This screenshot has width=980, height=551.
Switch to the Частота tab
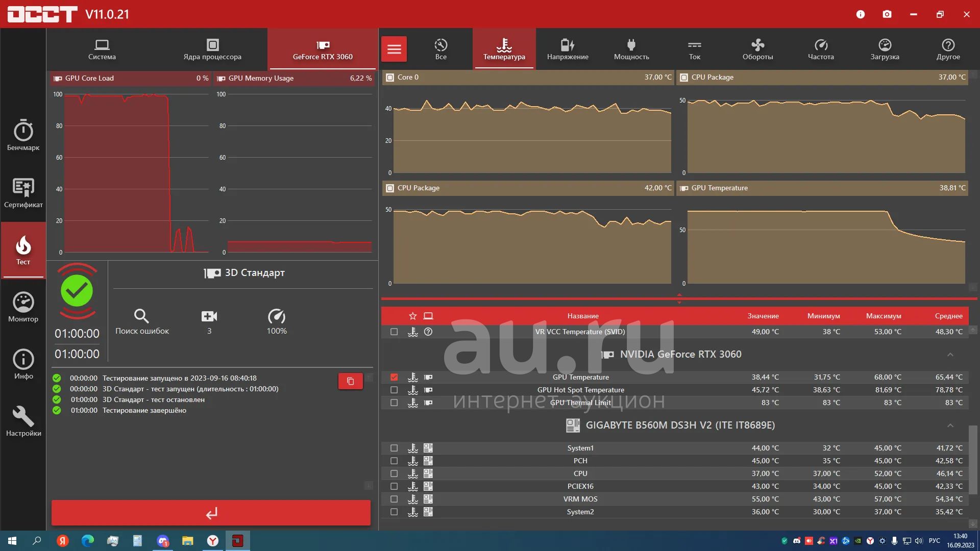[821, 49]
